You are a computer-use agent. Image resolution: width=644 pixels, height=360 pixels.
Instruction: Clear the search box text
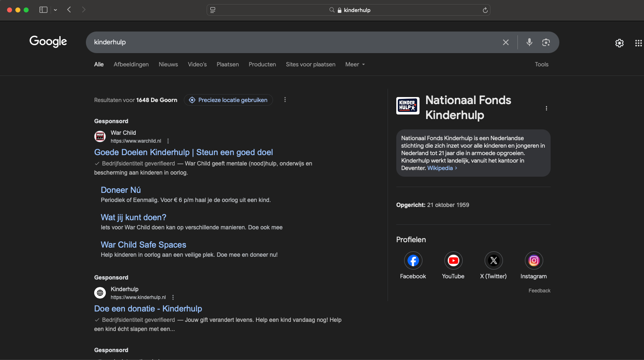(505, 42)
